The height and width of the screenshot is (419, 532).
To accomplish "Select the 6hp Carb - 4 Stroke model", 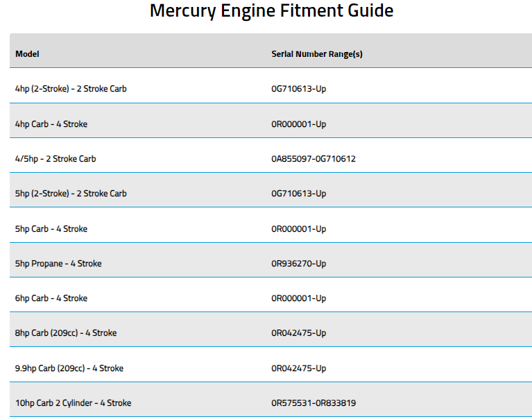I will click(51, 298).
